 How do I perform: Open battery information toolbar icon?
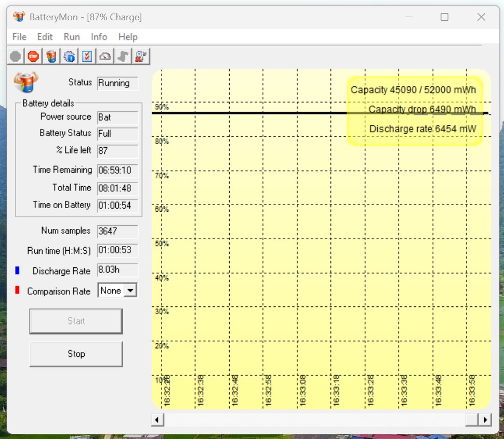[51, 57]
